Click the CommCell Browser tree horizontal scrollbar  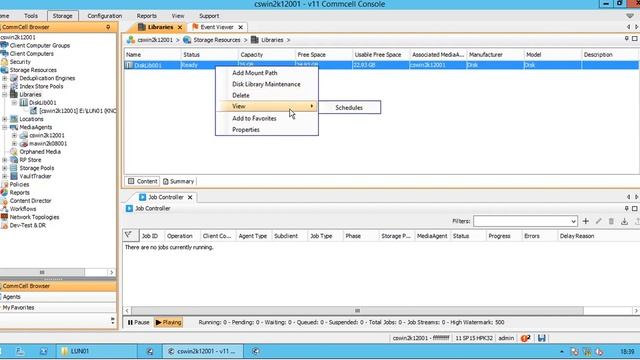tap(42, 272)
